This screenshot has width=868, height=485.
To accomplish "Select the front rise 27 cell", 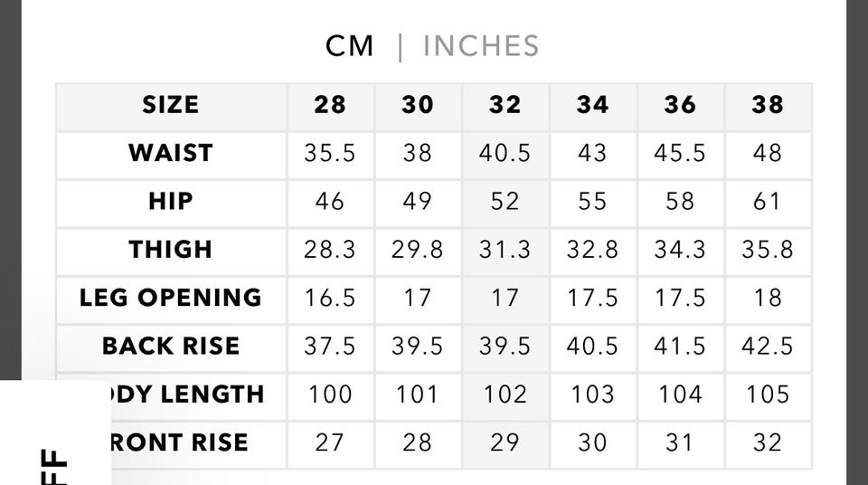I will coord(330,442).
